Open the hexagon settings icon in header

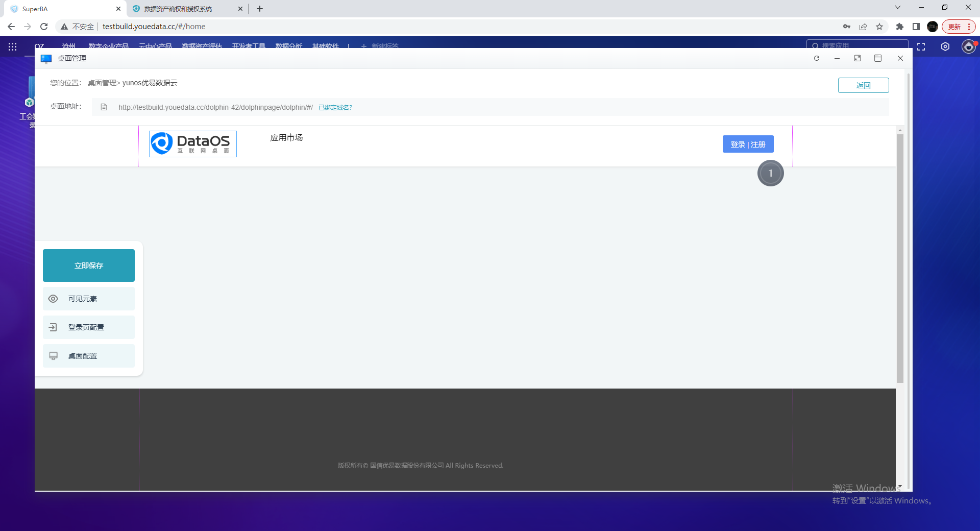(x=945, y=46)
